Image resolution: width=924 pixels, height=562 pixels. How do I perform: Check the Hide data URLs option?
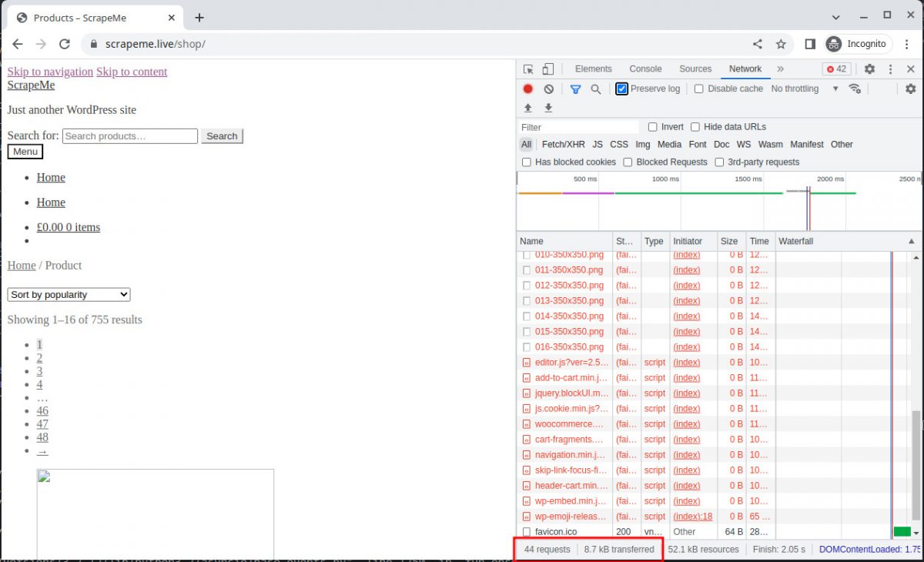(x=695, y=127)
